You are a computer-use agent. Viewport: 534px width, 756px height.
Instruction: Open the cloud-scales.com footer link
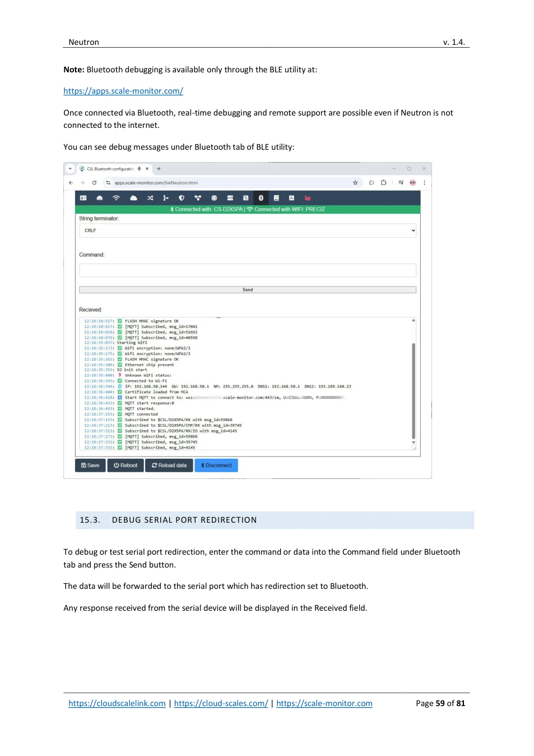click(x=221, y=703)
